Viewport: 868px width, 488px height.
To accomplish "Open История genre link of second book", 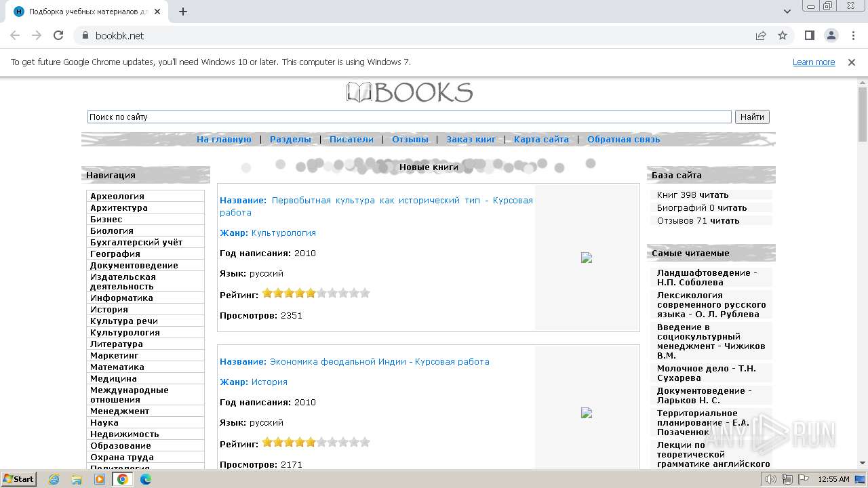I will (269, 382).
